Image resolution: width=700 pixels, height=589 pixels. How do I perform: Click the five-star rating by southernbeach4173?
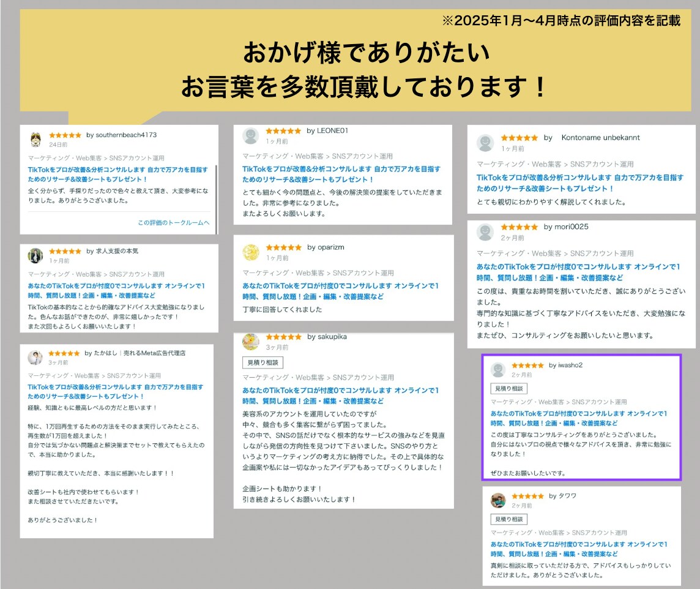click(x=65, y=135)
